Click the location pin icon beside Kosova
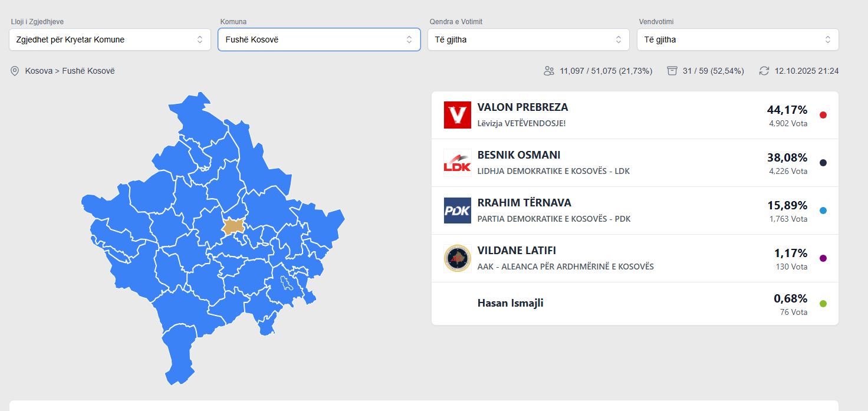The width and height of the screenshot is (868, 411). pos(15,71)
